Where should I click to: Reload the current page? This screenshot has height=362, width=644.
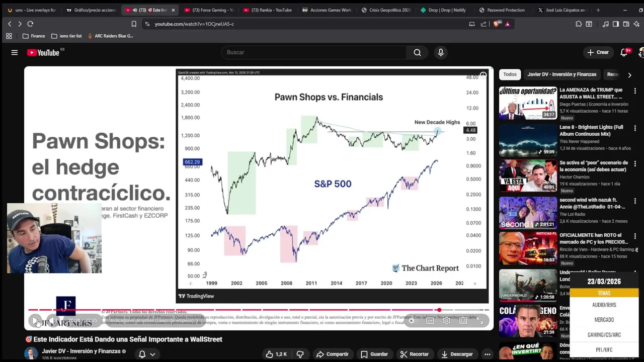(30, 24)
